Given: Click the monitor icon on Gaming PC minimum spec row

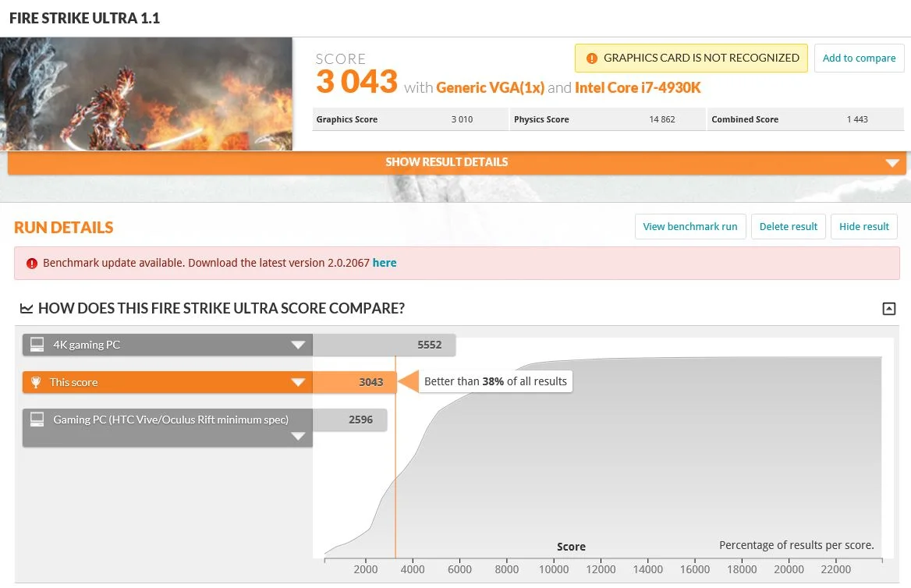Looking at the screenshot, I should pos(37,420).
